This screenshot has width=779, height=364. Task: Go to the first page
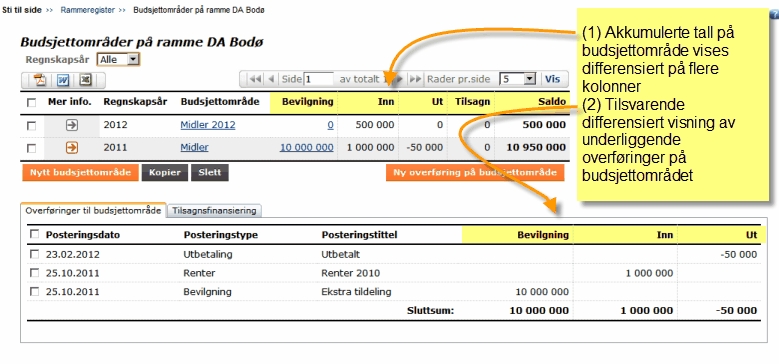point(255,79)
